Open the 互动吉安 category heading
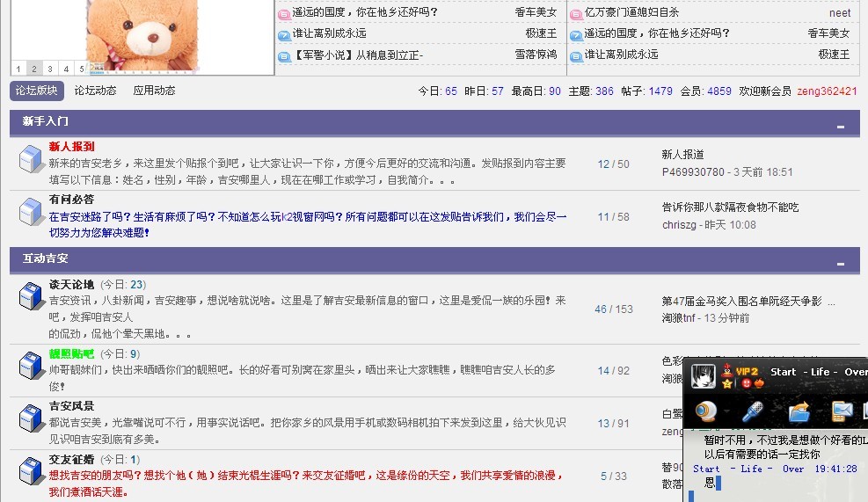The height and width of the screenshot is (502, 868). [46, 258]
